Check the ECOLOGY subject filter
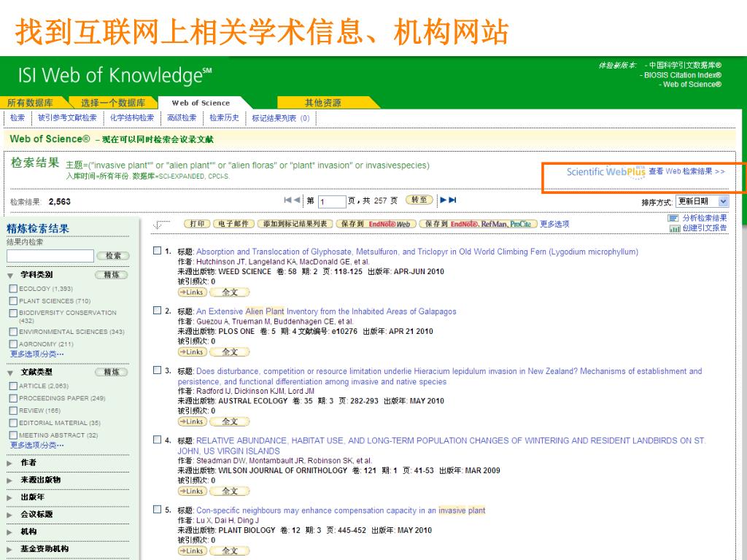747x560 pixels. click(x=13, y=289)
